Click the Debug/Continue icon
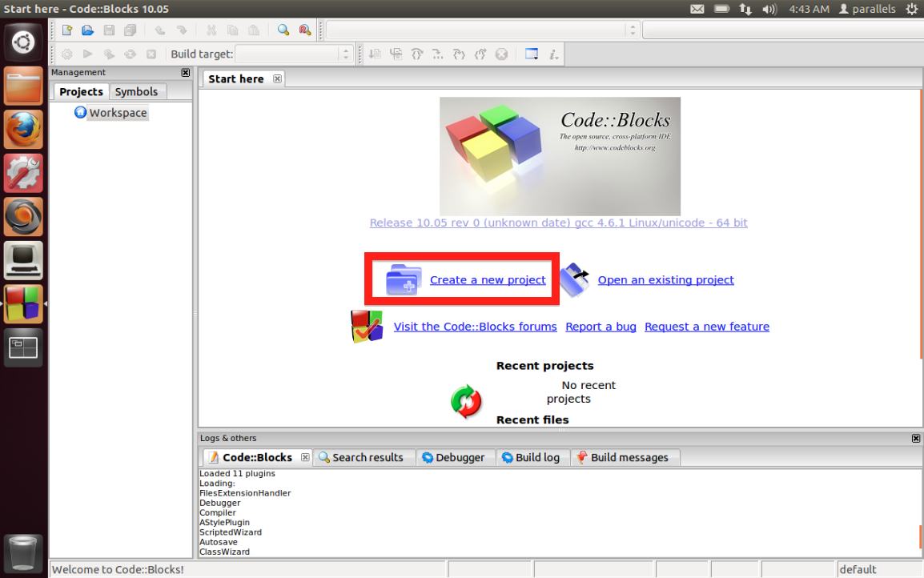 point(374,54)
